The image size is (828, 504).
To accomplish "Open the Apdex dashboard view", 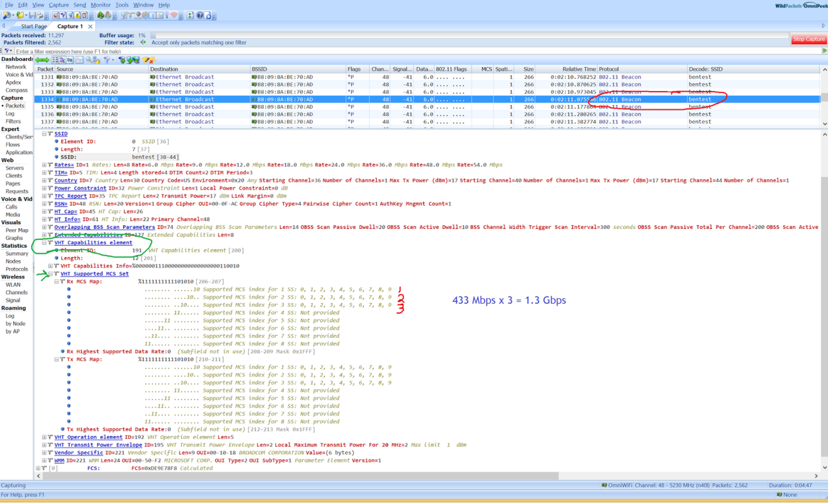I will (13, 82).
